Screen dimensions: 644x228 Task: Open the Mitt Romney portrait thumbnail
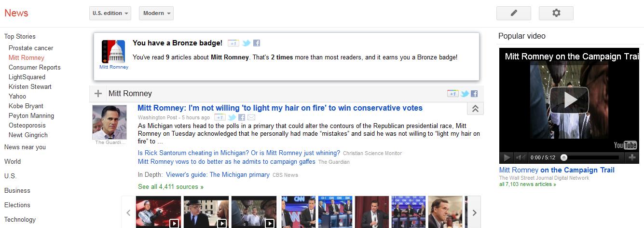(110, 122)
